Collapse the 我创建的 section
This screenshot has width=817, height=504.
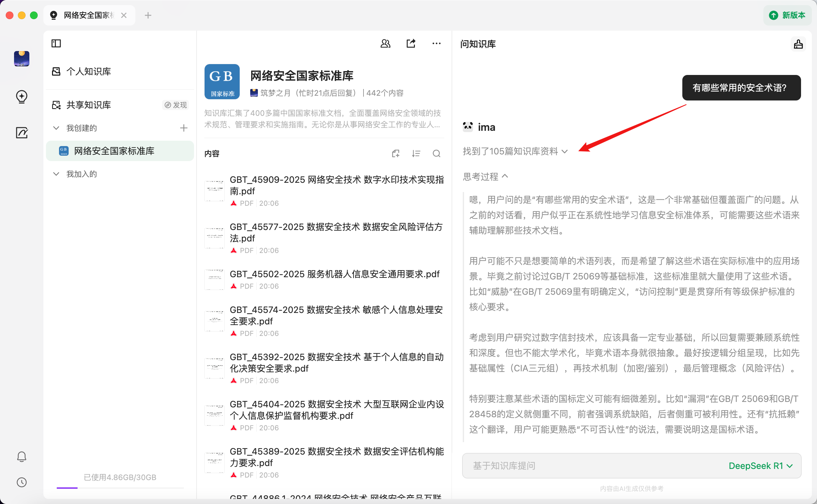[x=56, y=128]
